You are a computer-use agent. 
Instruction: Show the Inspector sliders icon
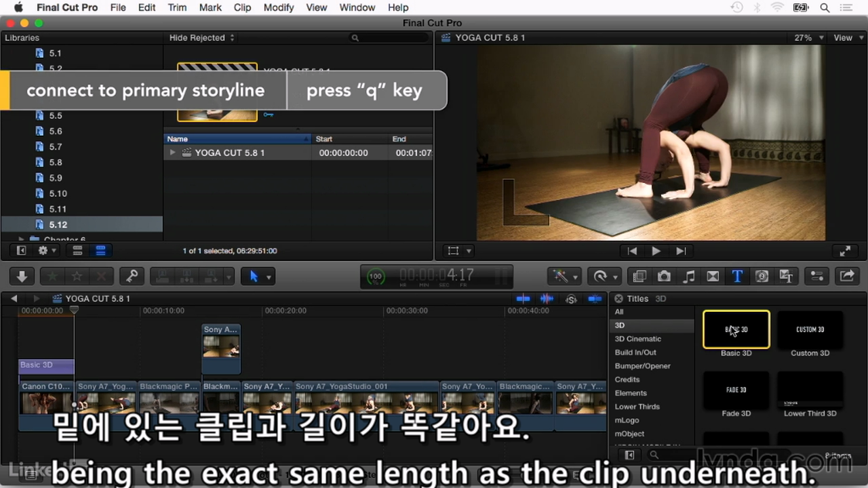pos(817,276)
